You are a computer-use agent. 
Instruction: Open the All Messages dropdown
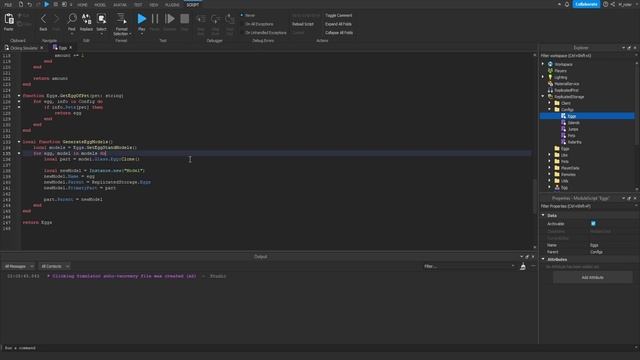point(18,267)
